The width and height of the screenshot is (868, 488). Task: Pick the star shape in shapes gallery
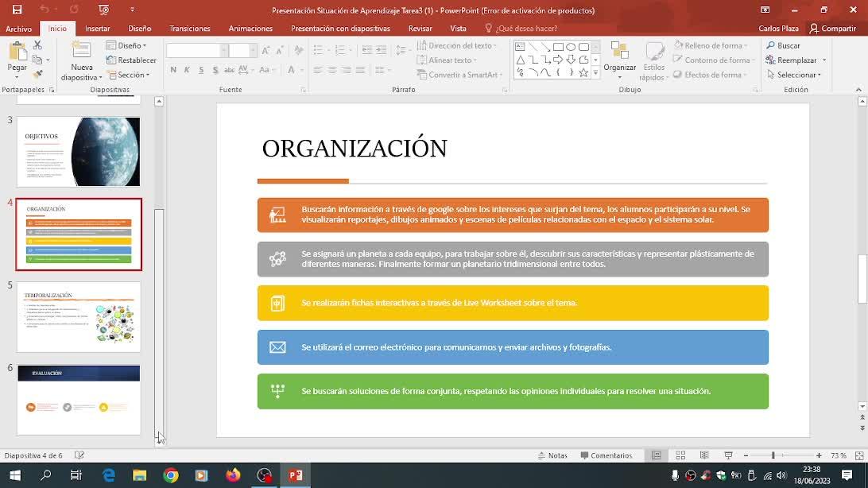click(x=583, y=73)
